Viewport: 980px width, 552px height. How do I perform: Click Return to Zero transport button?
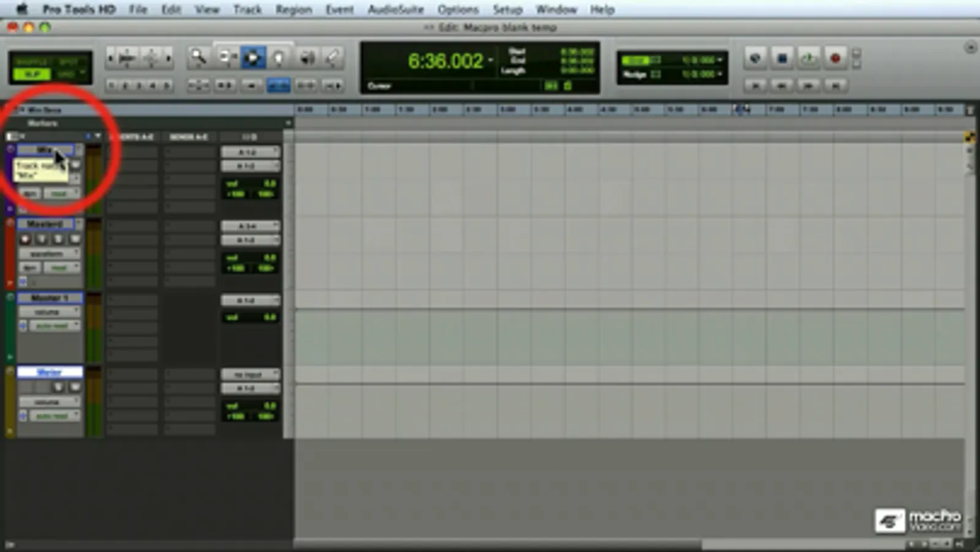[x=755, y=86]
